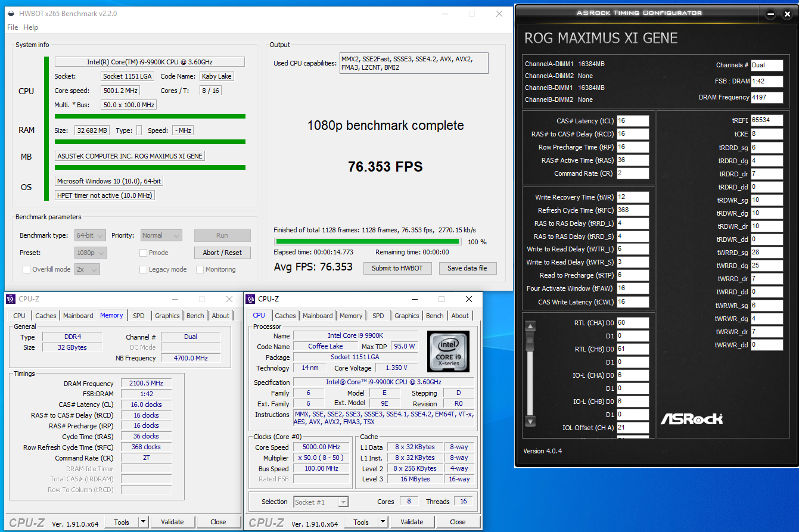Switch to Graphics tab in the CPU-tab CPU-Z window
Screen dimensions: 799x532
pos(407,316)
